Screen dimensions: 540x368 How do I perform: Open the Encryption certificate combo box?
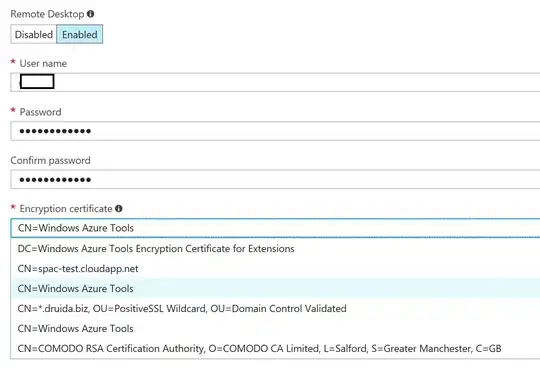(275, 228)
